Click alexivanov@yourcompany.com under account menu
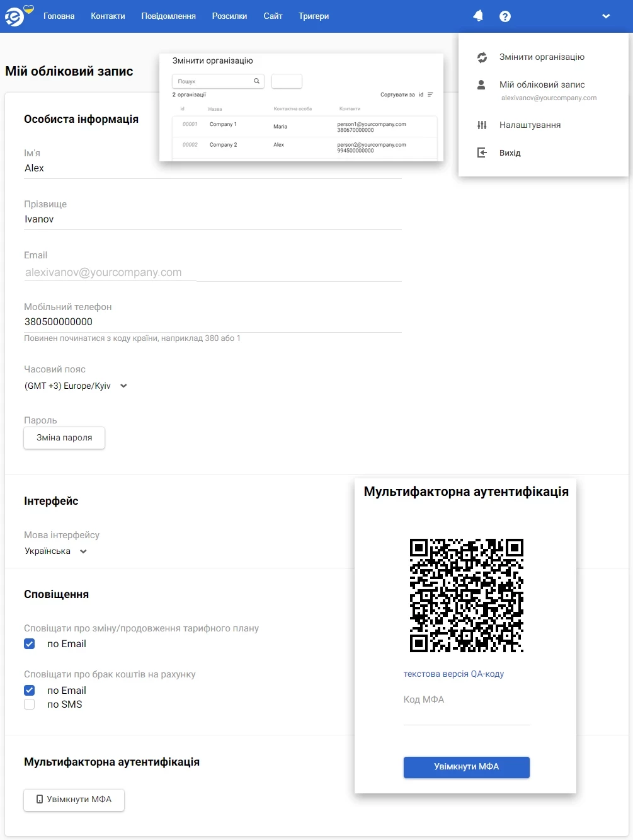Viewport: 633px width, 840px height. [x=549, y=98]
